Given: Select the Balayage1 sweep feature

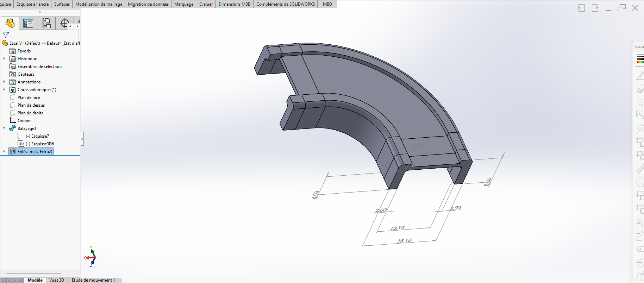Looking at the screenshot, I should [27, 128].
